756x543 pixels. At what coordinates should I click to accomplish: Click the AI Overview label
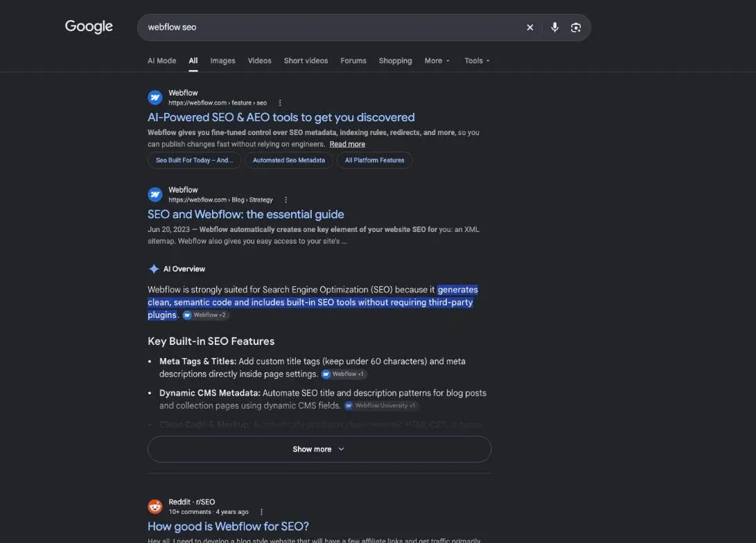click(184, 269)
